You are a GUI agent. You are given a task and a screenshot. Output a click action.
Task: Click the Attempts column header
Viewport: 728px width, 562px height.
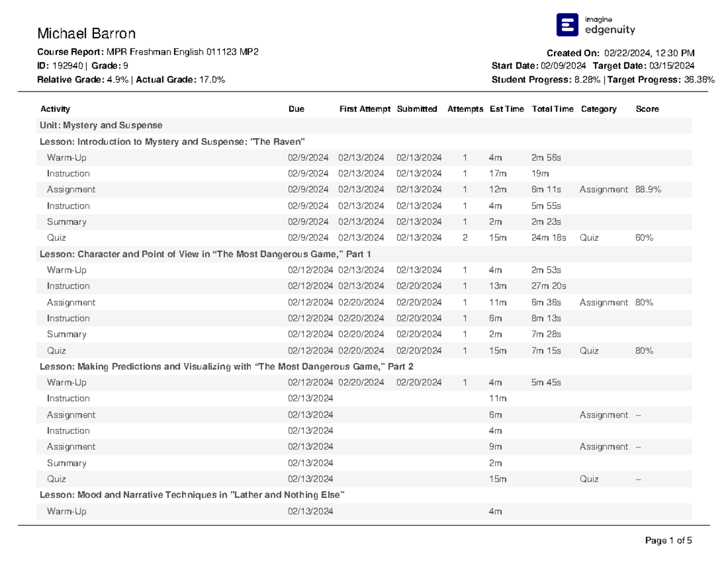(465, 109)
